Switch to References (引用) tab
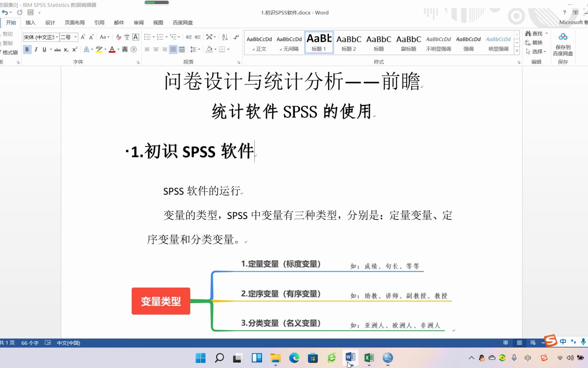The width and height of the screenshot is (588, 368). click(x=99, y=22)
